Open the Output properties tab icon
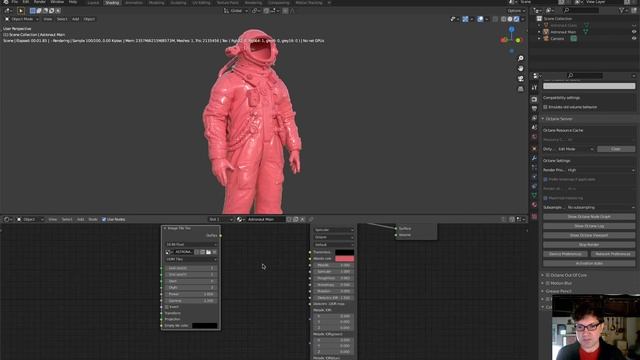 534,109
